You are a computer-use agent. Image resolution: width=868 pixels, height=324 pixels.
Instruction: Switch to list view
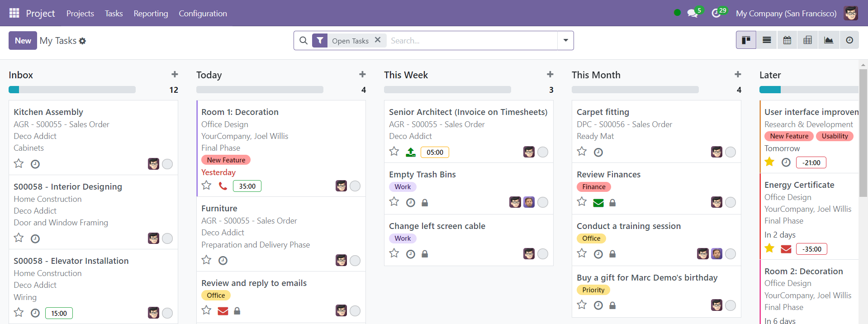coord(767,40)
